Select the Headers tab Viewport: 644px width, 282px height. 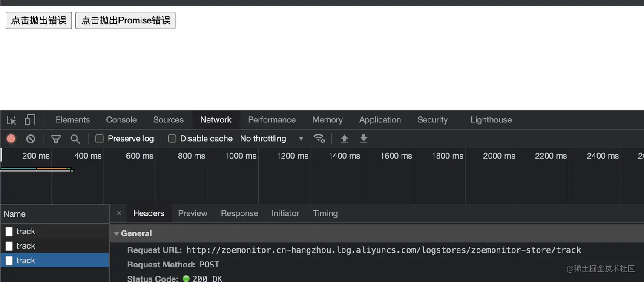point(149,213)
